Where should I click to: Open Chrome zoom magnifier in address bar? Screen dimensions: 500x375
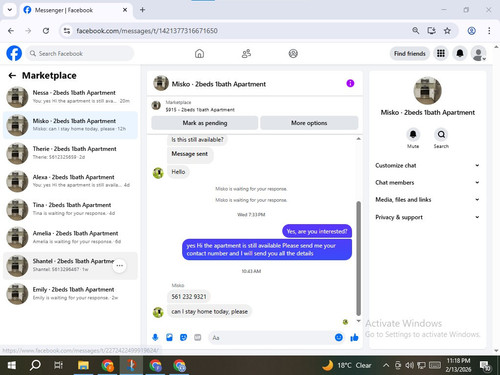coord(416,31)
